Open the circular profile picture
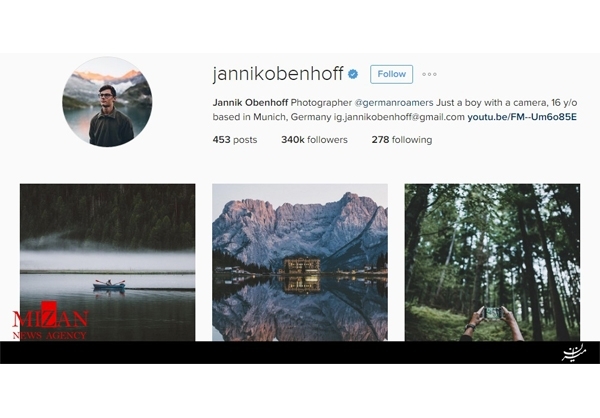Screen dimensions: 600x418 (107, 102)
